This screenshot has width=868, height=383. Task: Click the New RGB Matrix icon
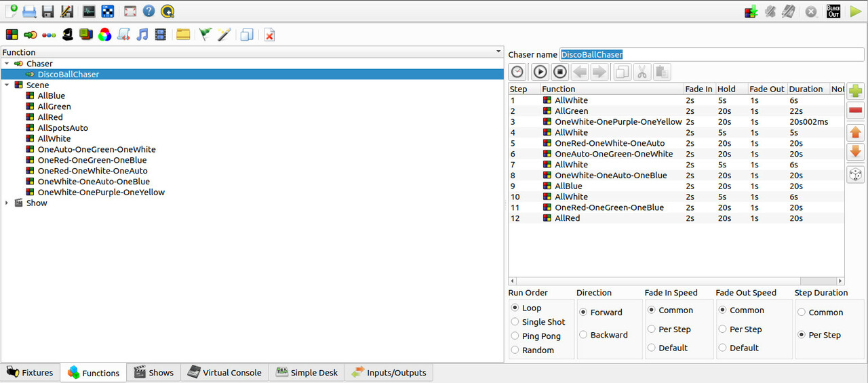[x=104, y=35]
